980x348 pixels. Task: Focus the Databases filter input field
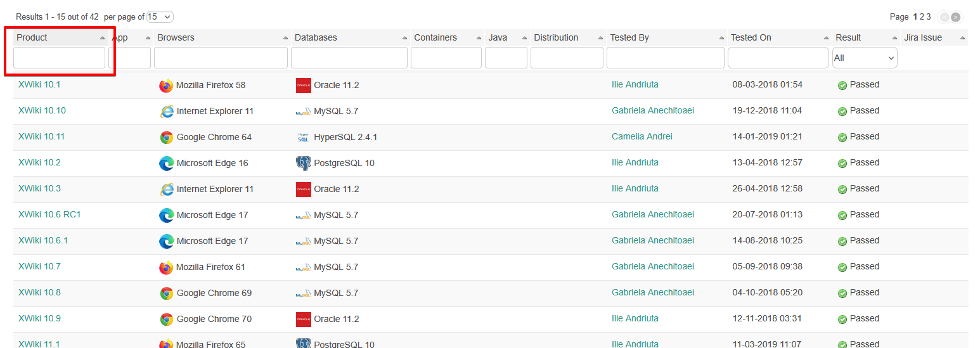[x=349, y=58]
